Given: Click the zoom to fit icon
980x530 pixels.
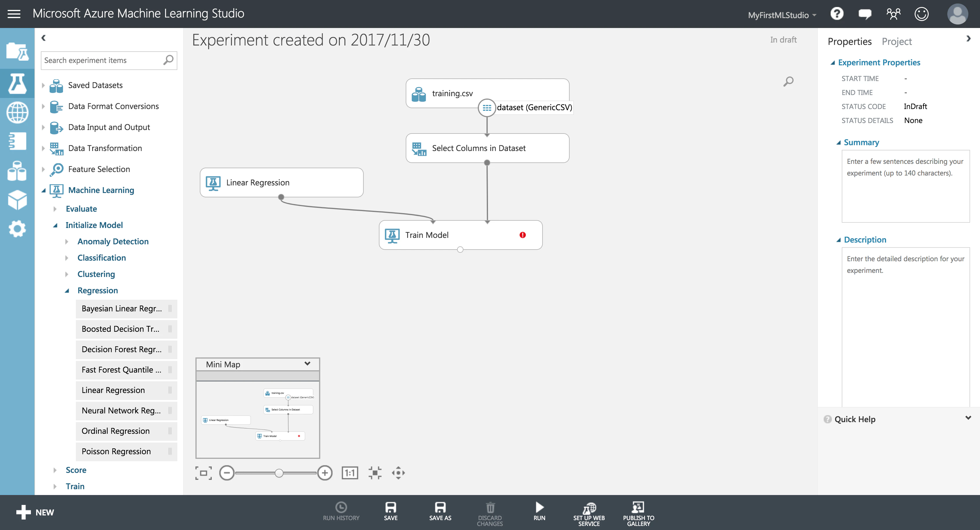Looking at the screenshot, I should 204,473.
